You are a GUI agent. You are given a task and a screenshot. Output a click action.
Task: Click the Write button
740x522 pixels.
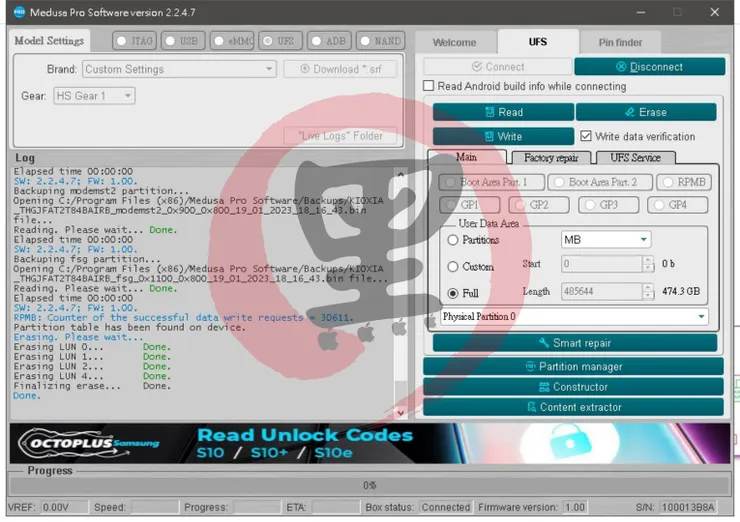coord(504,136)
